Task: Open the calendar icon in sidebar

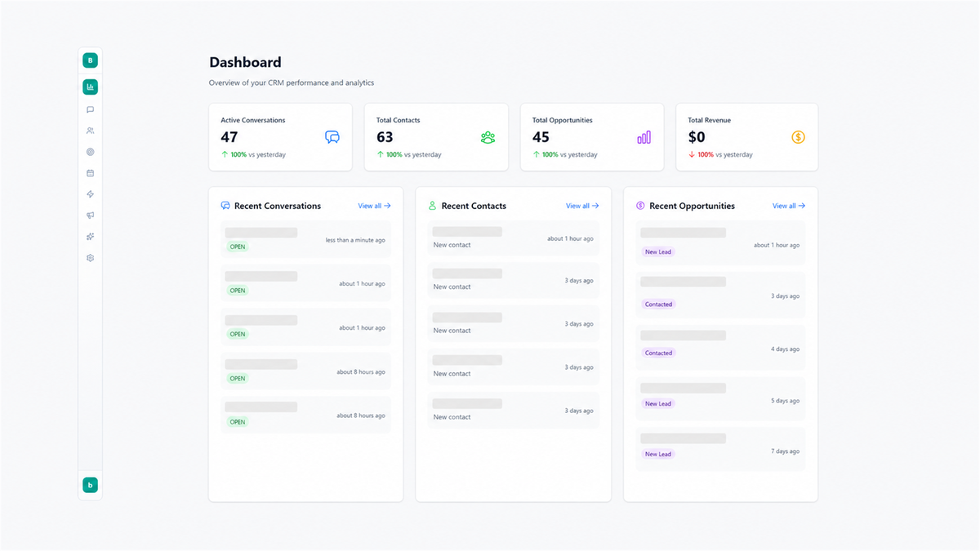Action: tap(90, 173)
